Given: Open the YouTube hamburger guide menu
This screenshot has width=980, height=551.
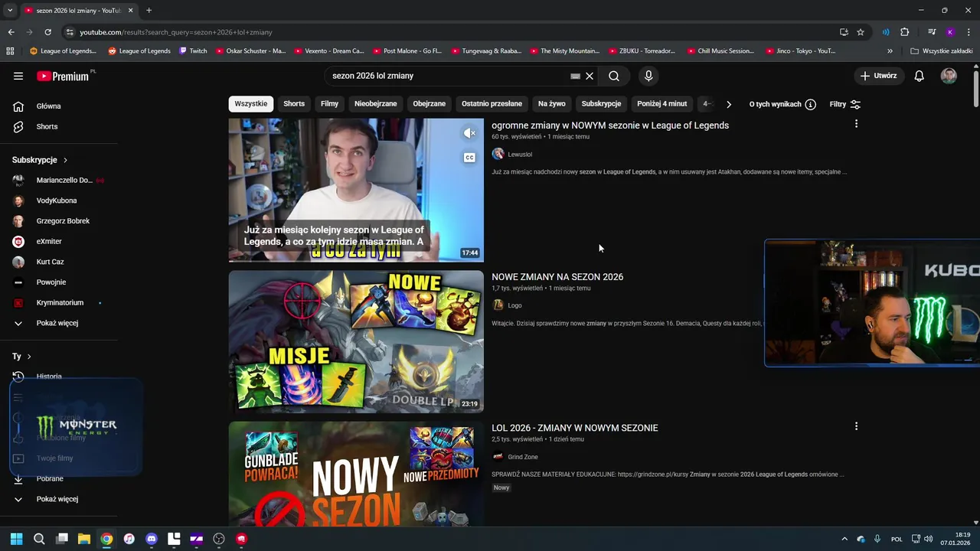Looking at the screenshot, I should tap(18, 76).
